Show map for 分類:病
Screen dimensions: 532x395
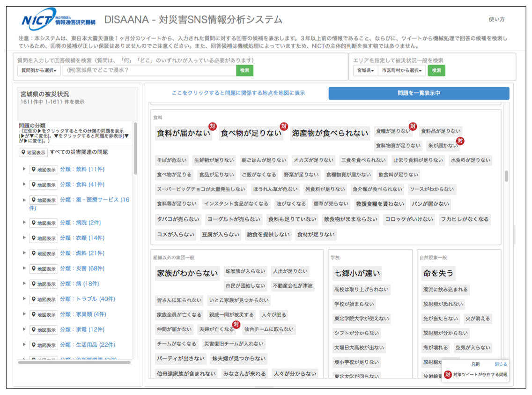coord(44,284)
